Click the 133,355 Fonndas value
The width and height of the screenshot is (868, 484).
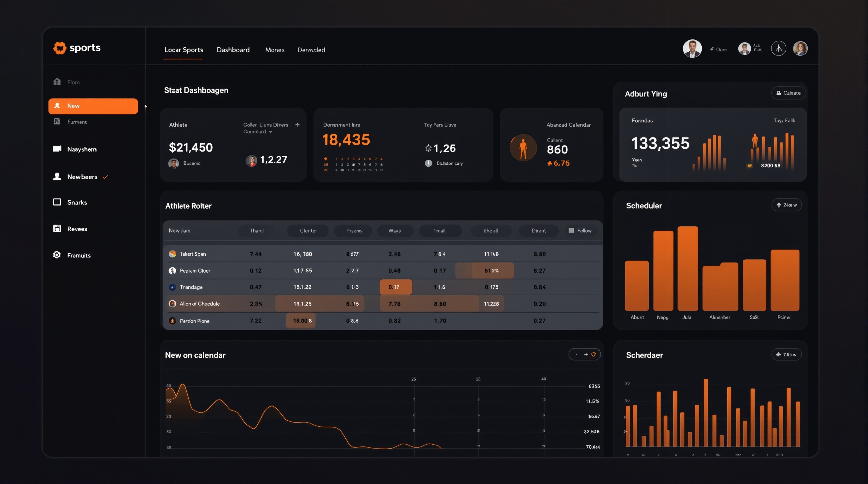[660, 143]
